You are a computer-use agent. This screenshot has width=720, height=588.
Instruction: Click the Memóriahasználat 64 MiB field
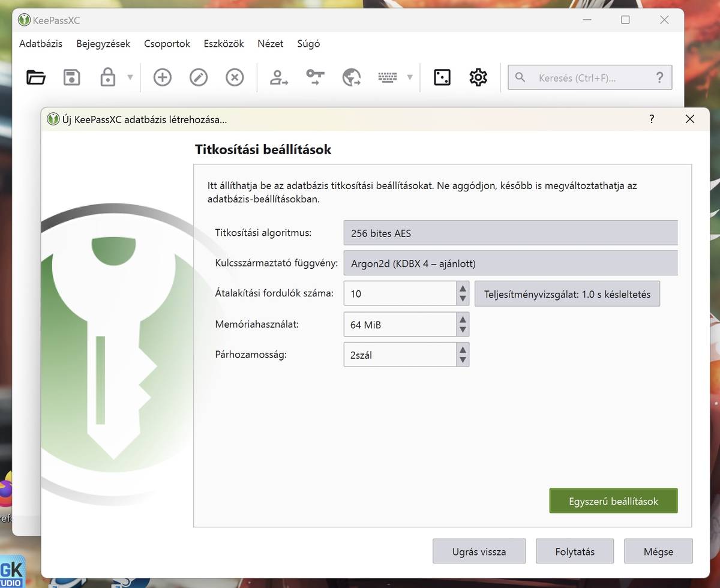[x=400, y=324]
